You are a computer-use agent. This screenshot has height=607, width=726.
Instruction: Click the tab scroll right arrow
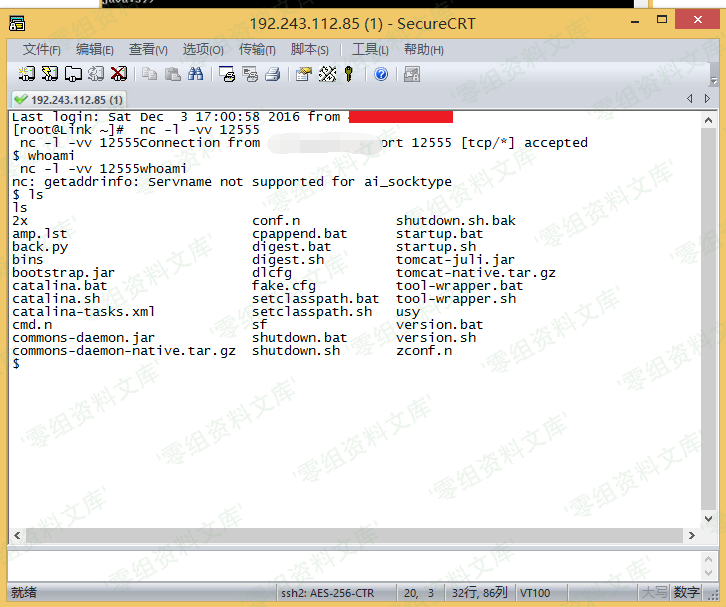(709, 99)
